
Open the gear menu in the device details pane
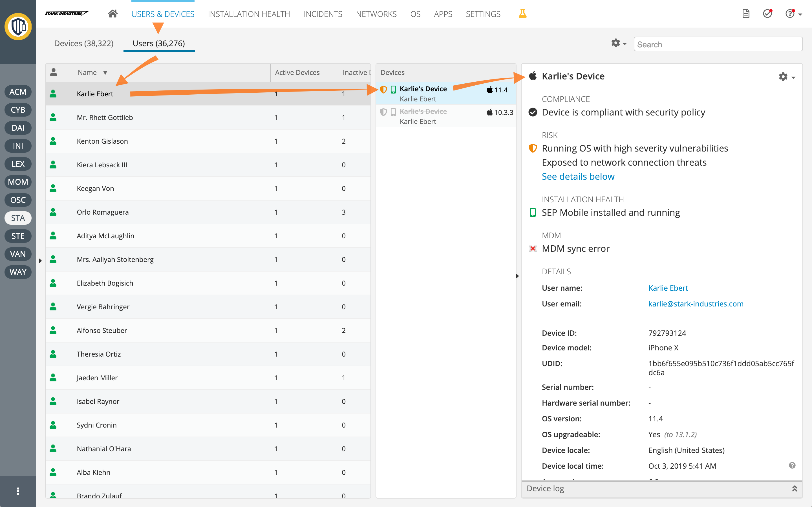pyautogui.click(x=784, y=76)
